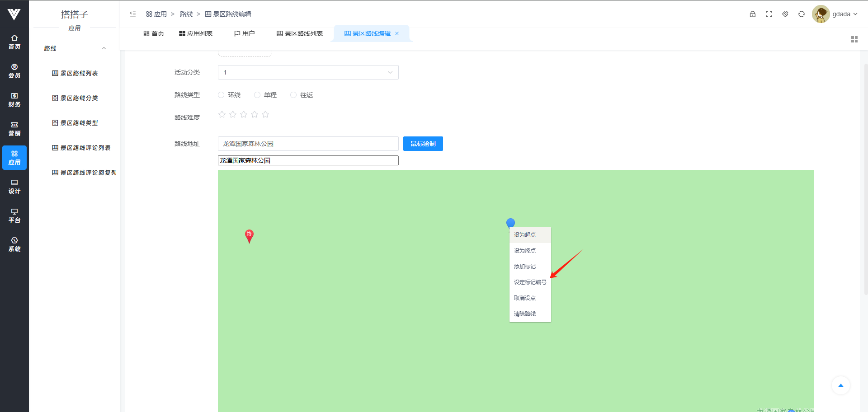Open the gdada user account dropdown
The width and height of the screenshot is (868, 412).
click(x=835, y=14)
